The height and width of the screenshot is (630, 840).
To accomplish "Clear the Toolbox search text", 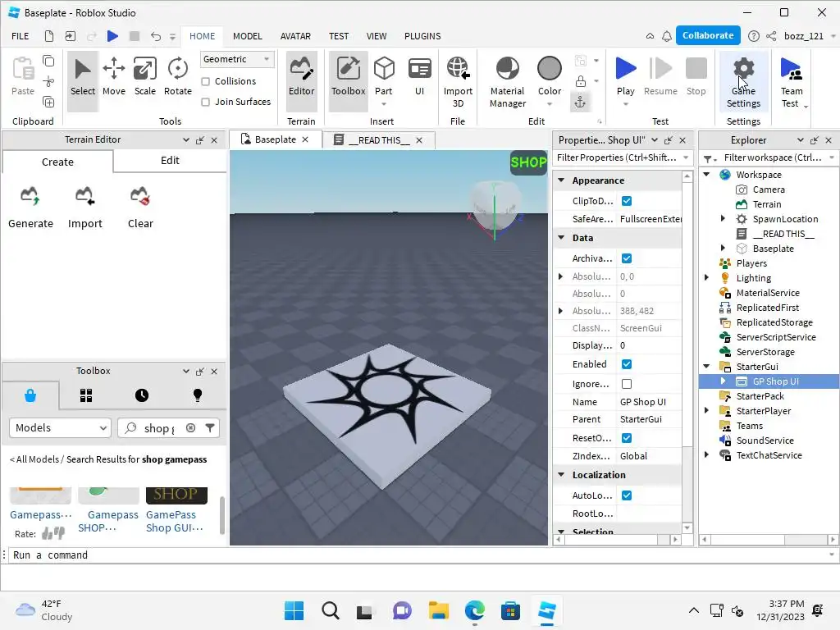I will pyautogui.click(x=190, y=427).
